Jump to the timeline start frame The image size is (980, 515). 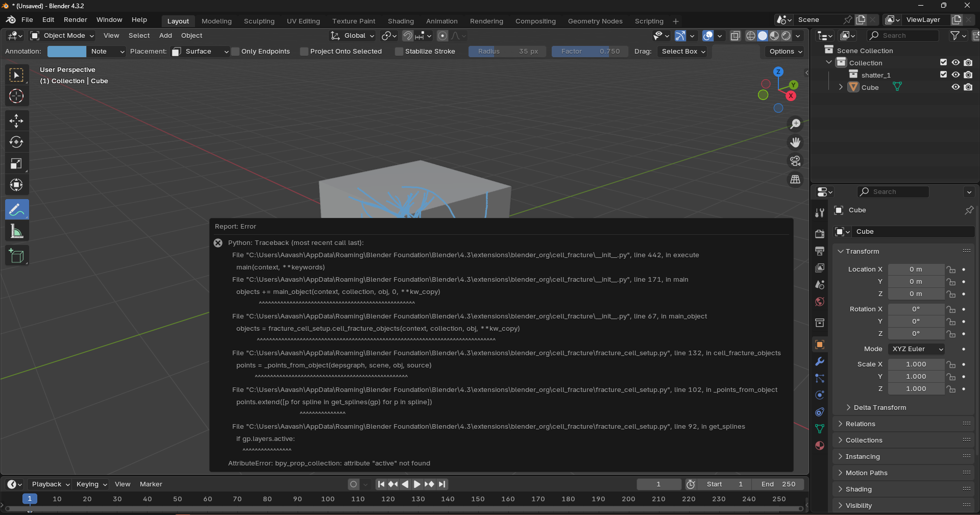point(381,484)
